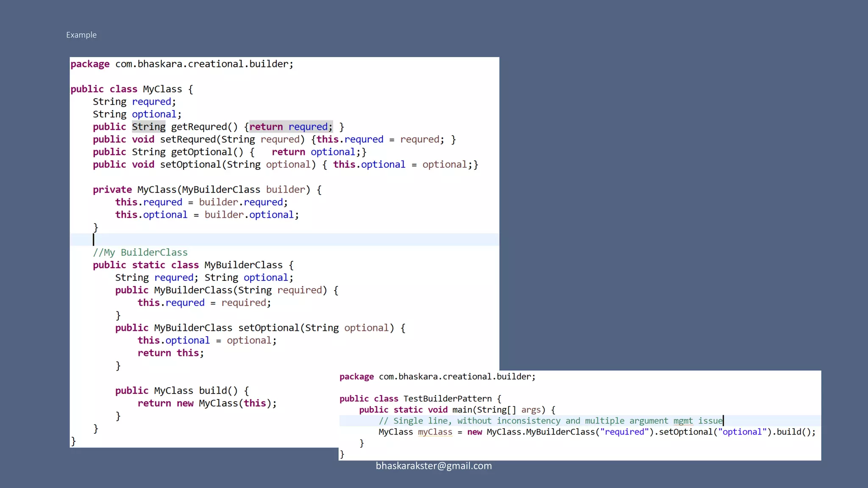Click the Example slide title
This screenshot has width=868, height=488.
tap(81, 35)
